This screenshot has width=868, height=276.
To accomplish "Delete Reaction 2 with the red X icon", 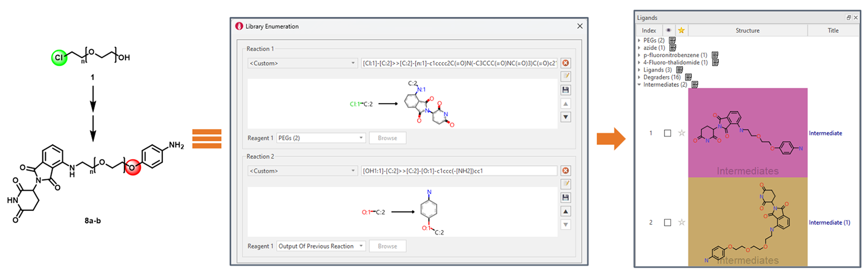I will 565,171.
